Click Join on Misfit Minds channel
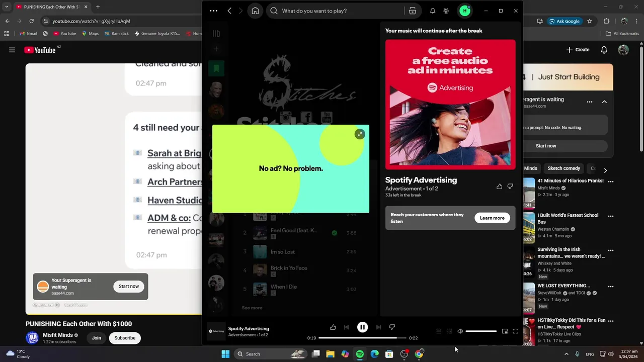644x362 pixels. point(97,338)
